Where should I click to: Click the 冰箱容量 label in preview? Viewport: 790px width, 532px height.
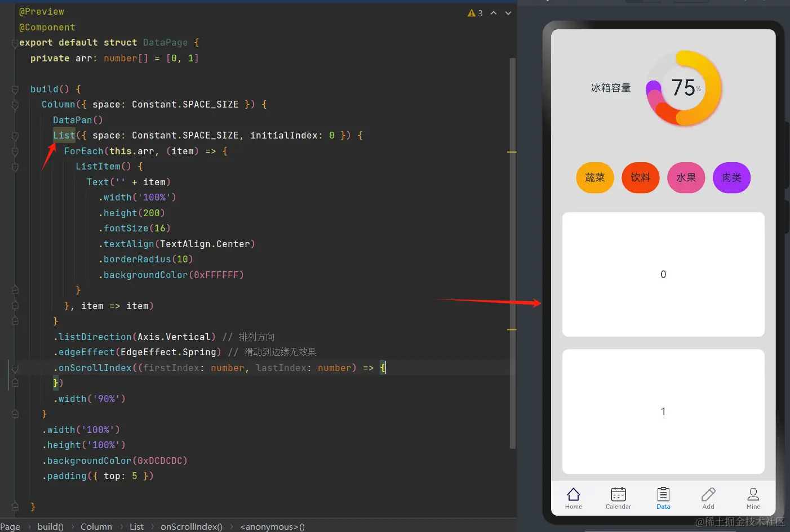(x=611, y=88)
